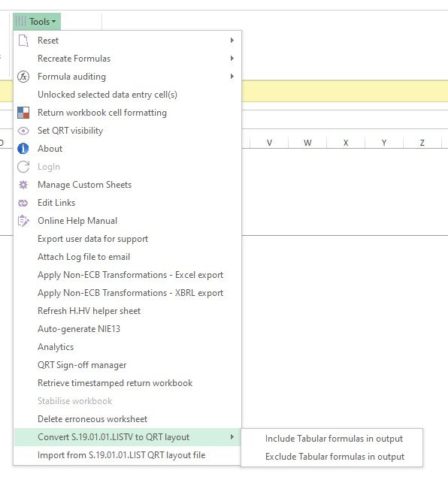The image size is (448, 501).
Task: Click the Return workbook cell formatting icon
Action: click(x=23, y=113)
